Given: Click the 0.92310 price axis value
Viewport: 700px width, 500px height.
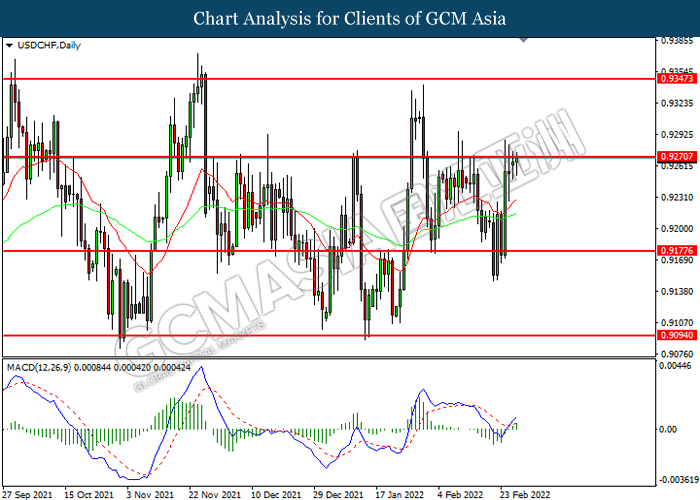Looking at the screenshot, I should pyautogui.click(x=677, y=197).
